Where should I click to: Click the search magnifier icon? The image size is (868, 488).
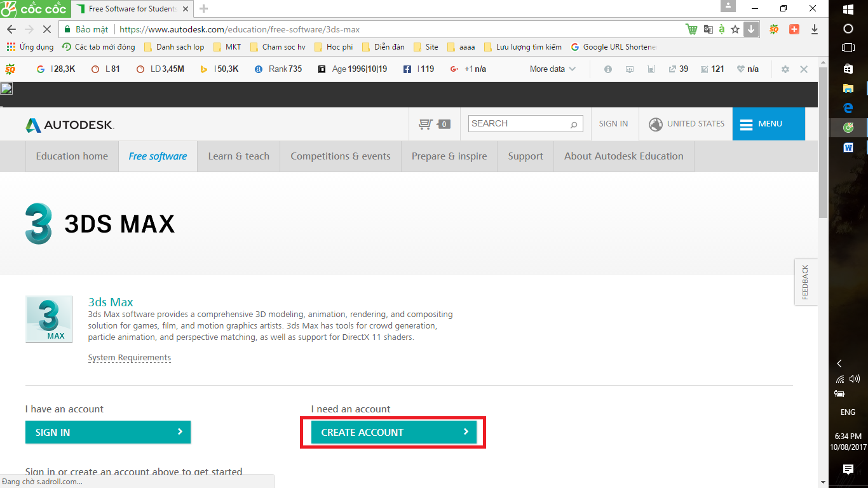click(573, 125)
